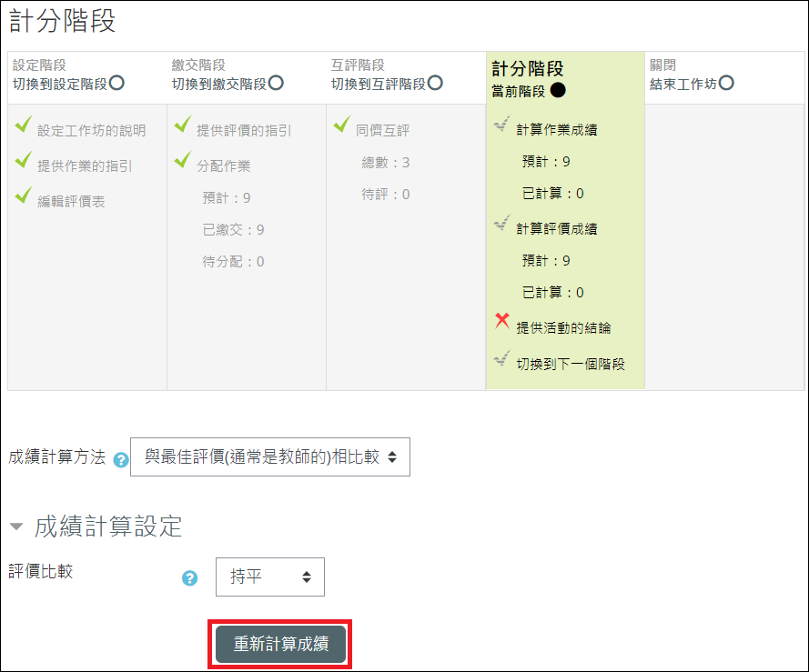
Task: Click gray checkmark beside 切換到下一個階段
Action: click(502, 358)
